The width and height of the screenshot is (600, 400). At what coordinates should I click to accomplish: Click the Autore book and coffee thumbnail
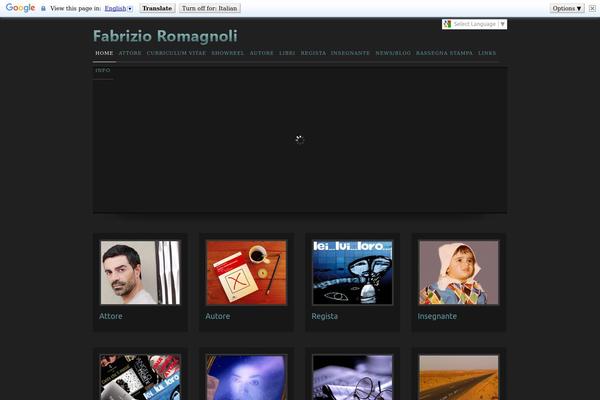(x=246, y=273)
